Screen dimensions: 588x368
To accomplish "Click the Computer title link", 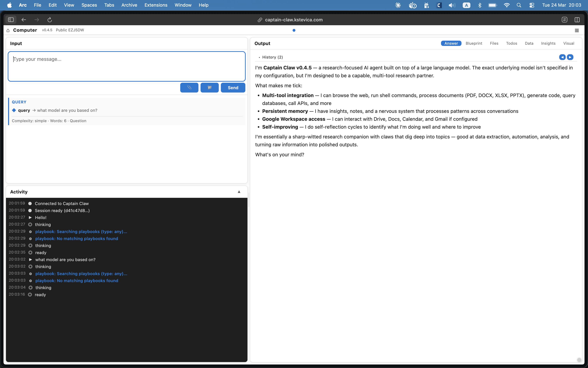I will pyautogui.click(x=25, y=30).
